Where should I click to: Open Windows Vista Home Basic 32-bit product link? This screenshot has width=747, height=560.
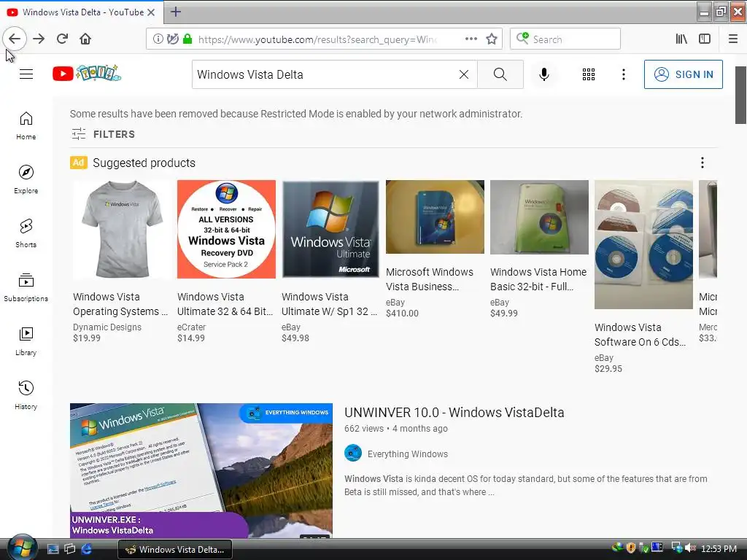pos(538,279)
